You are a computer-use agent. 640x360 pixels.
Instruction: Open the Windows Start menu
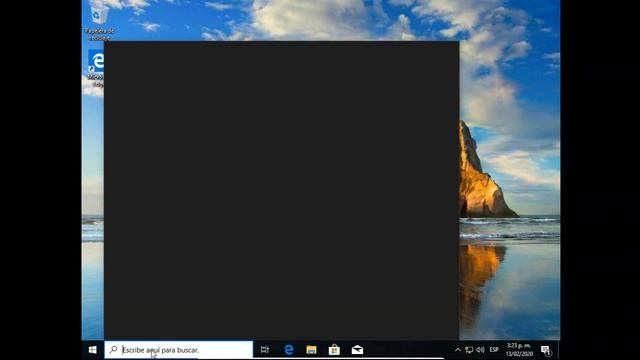93,350
